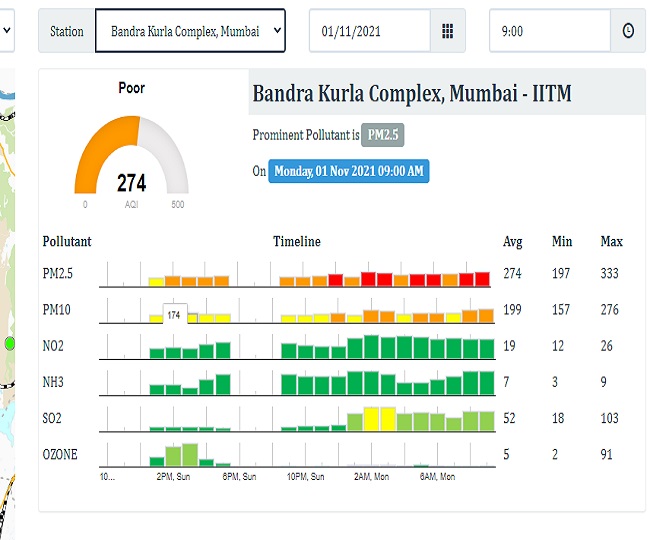Select the last green bar in NO2 timeline
The width and height of the screenshot is (650, 540).
(485, 349)
